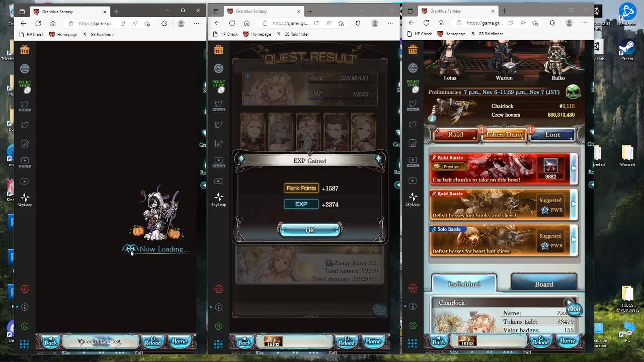Switch to the Individual tab
The width and height of the screenshot is (644, 362).
(464, 283)
